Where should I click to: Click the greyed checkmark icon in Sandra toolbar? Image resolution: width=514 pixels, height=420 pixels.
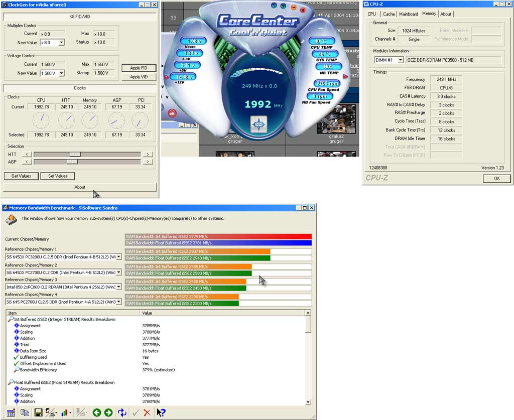pos(136,413)
